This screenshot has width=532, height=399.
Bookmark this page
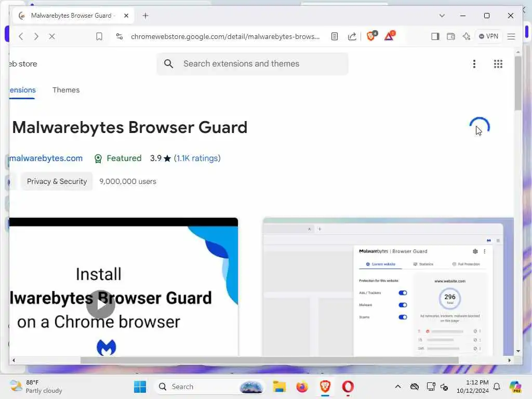click(99, 36)
